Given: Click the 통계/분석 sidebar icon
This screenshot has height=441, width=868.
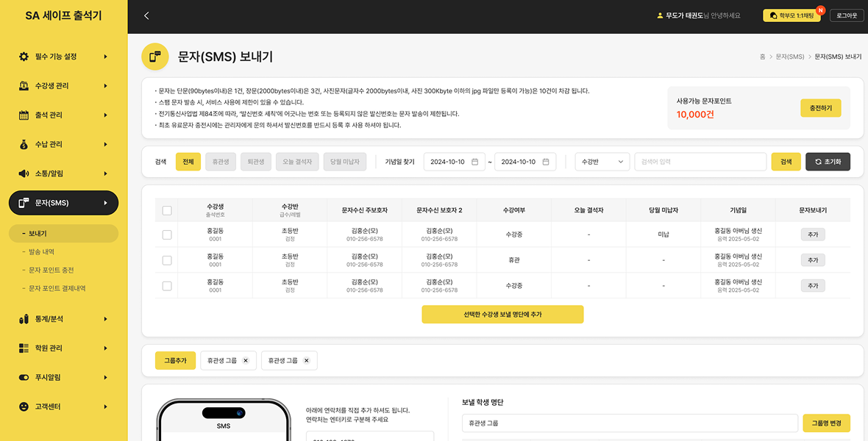Looking at the screenshot, I should 24,319.
